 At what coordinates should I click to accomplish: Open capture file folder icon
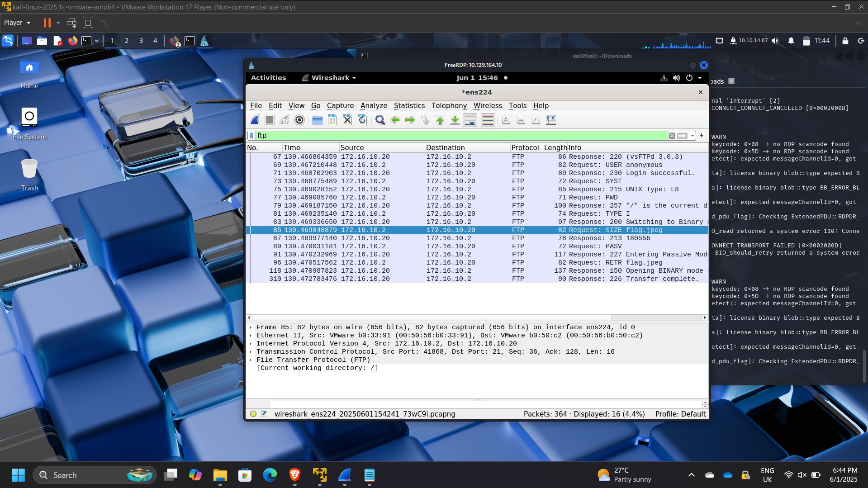pos(317,120)
